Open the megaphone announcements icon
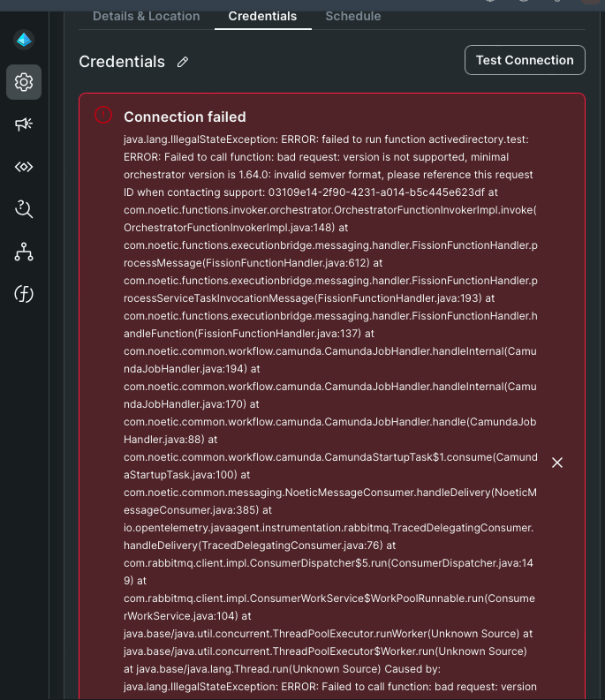Screen dimensions: 605x700 24,124
